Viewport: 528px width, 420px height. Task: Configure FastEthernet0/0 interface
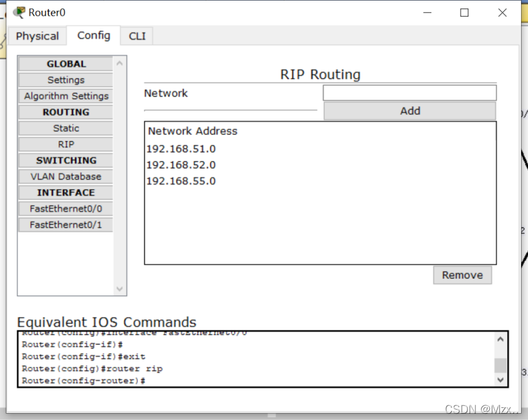[66, 208]
